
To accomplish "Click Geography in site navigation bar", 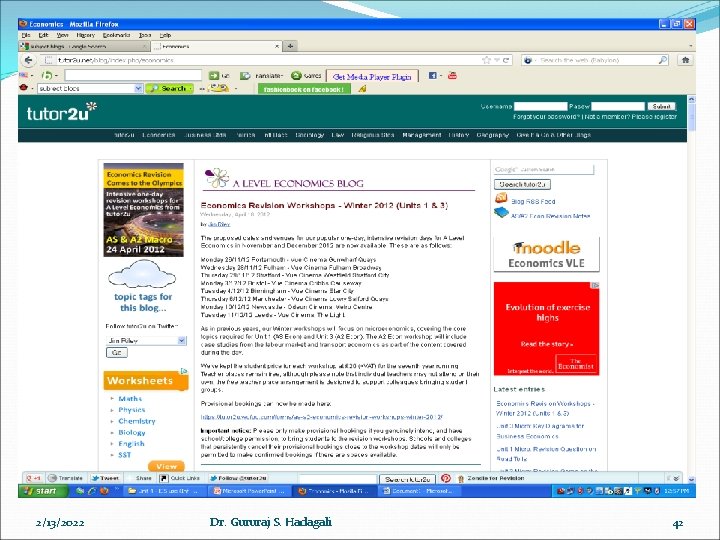I will tap(492, 135).
